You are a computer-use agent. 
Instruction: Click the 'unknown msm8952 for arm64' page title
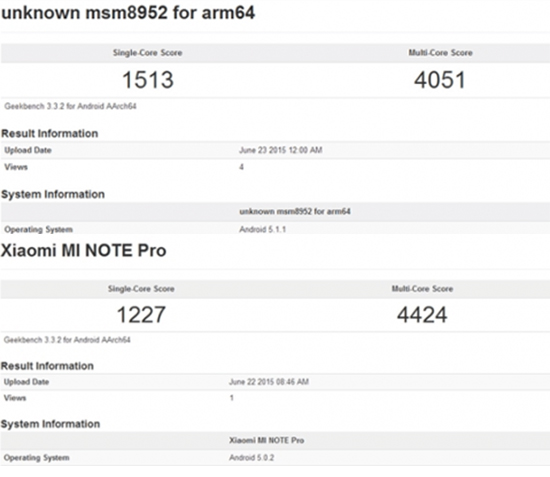coord(128,13)
